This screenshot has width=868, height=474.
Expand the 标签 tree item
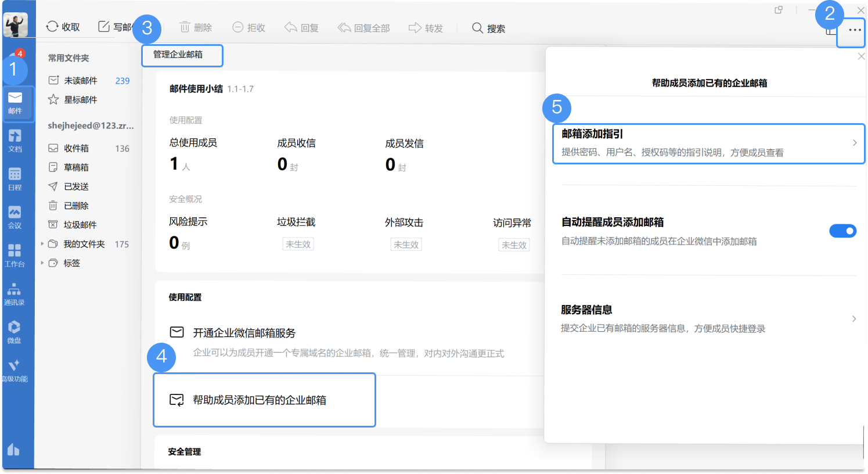coord(42,263)
